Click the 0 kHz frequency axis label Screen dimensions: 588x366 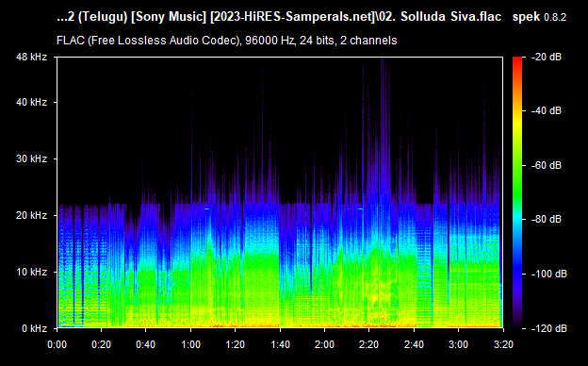click(35, 328)
